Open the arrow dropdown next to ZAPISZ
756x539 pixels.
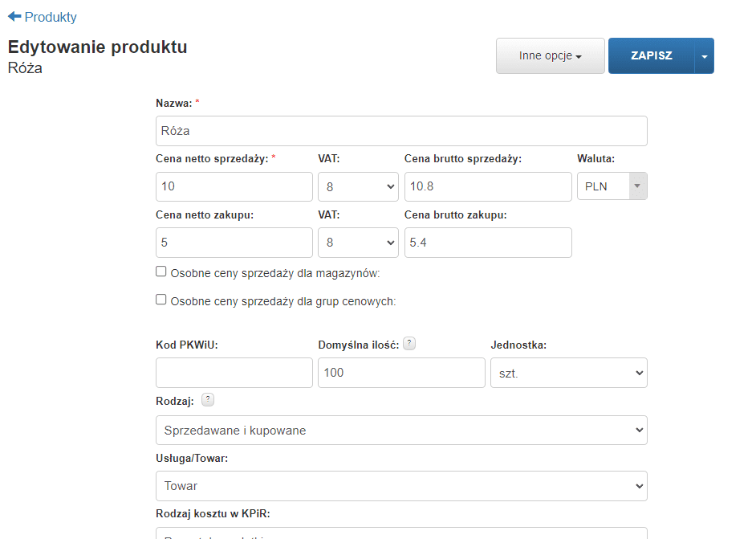704,56
